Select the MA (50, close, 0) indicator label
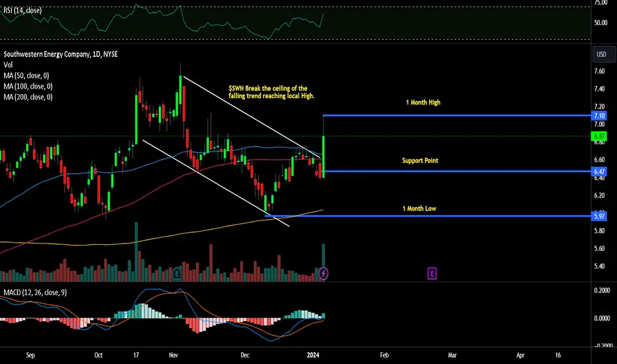The image size is (617, 364). tap(26, 75)
